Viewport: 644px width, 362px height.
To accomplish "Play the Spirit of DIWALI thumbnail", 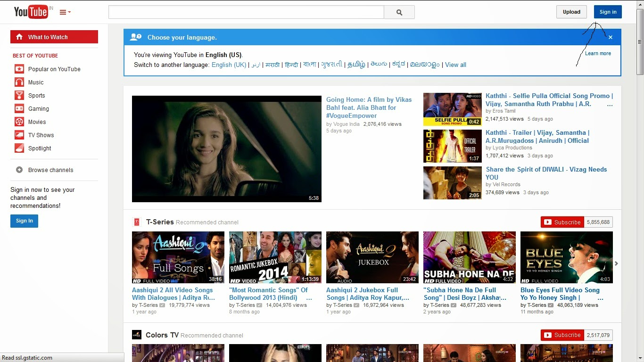I will tap(453, 183).
